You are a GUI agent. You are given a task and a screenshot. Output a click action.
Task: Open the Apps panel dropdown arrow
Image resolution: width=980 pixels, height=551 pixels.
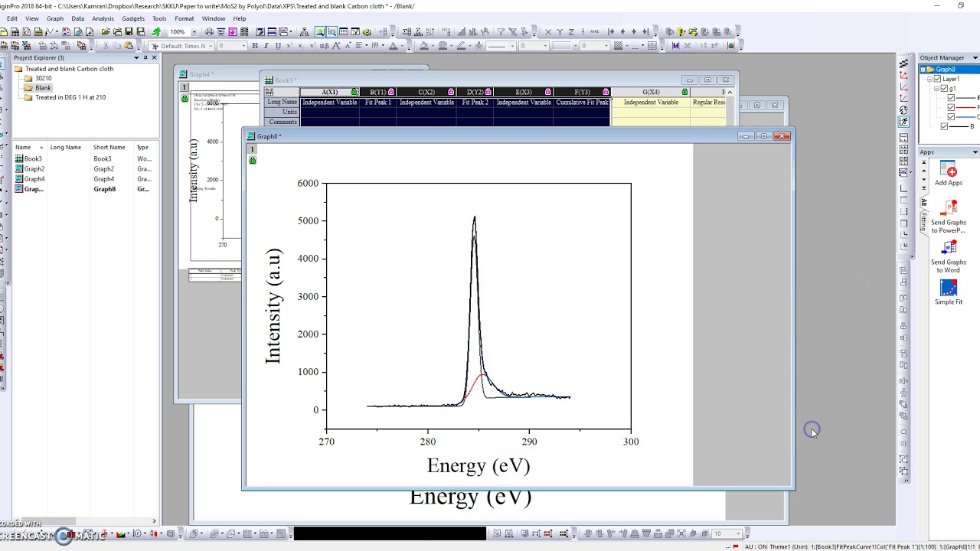(x=975, y=152)
